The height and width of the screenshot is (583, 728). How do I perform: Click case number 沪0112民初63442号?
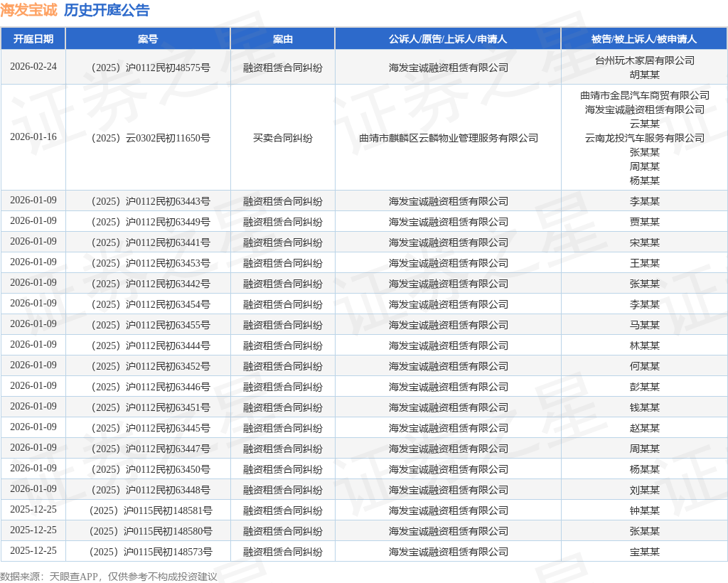151,284
